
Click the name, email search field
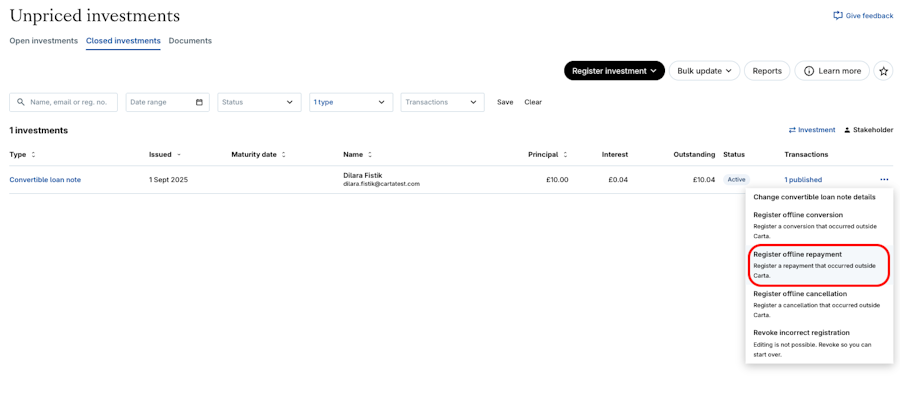coord(70,102)
